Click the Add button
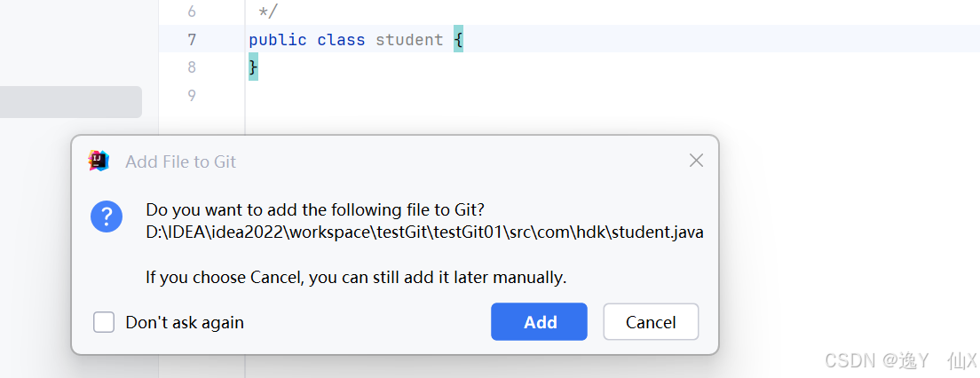Screen dimensions: 980x378 tap(539, 322)
